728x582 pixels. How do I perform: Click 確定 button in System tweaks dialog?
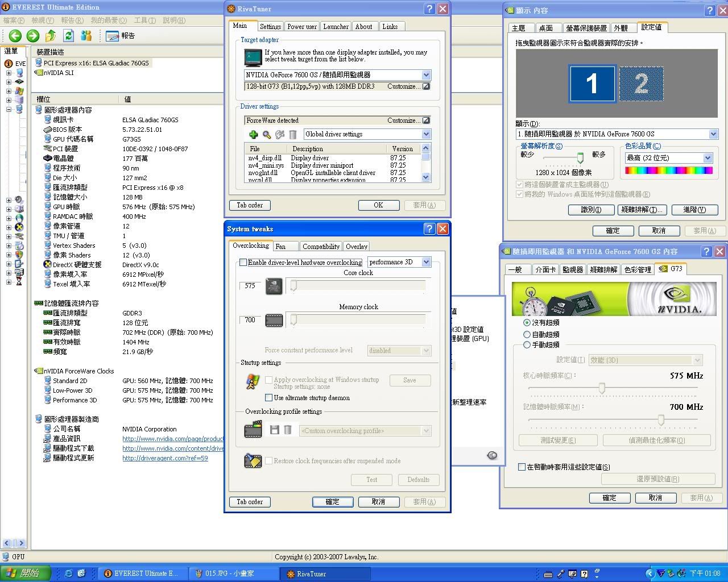click(333, 502)
